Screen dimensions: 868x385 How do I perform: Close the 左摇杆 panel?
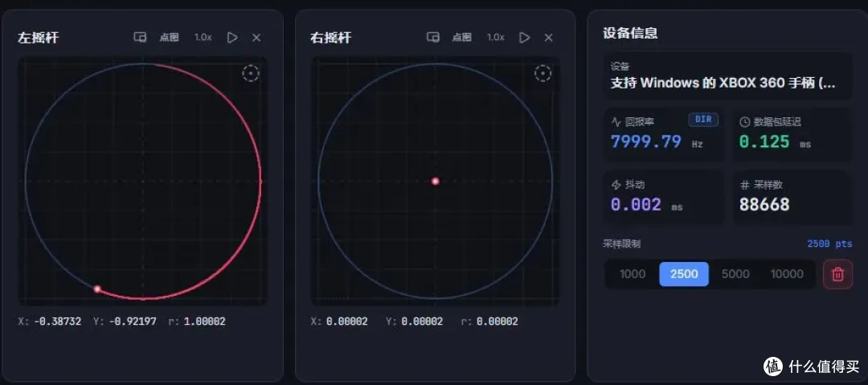point(256,37)
